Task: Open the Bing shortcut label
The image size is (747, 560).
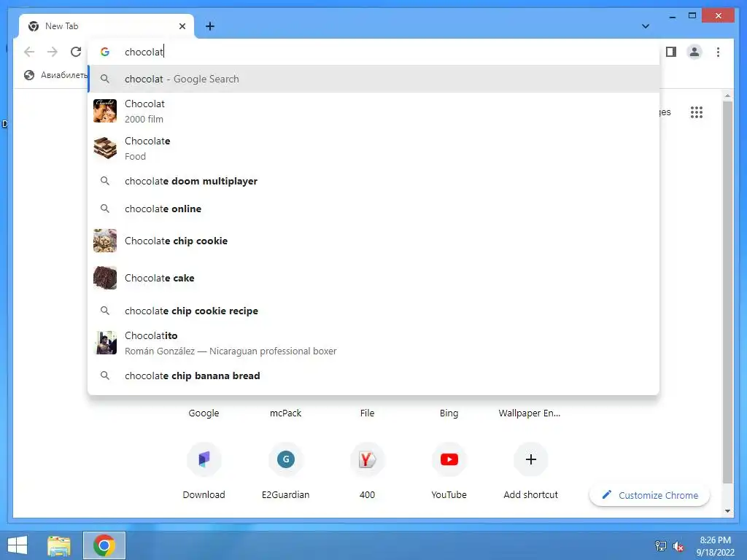Action: tap(449, 413)
